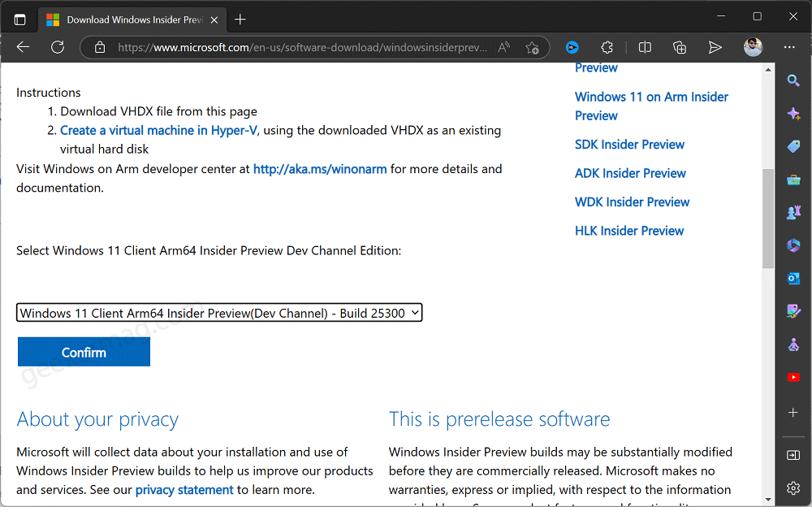Click 'Download VHDX file from this page' text
The image size is (812, 507).
pos(158,111)
